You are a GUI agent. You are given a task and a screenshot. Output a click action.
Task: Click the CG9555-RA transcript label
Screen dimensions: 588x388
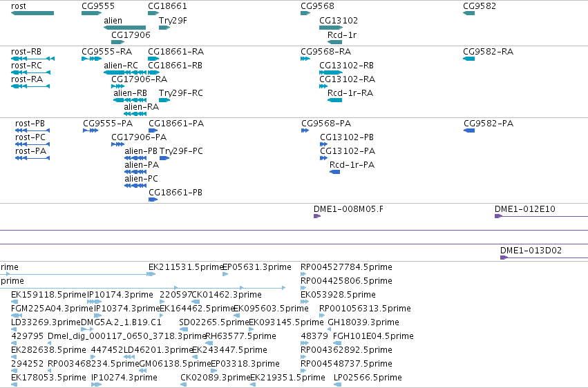(x=107, y=51)
